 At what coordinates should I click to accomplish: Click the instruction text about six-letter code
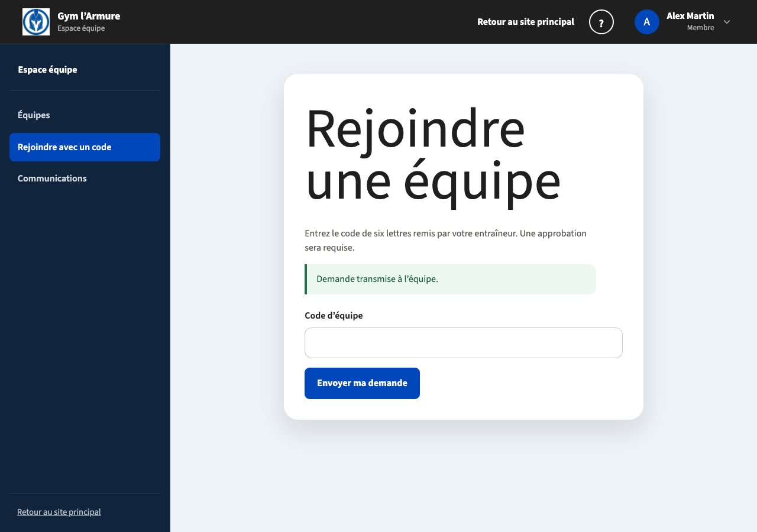click(445, 241)
